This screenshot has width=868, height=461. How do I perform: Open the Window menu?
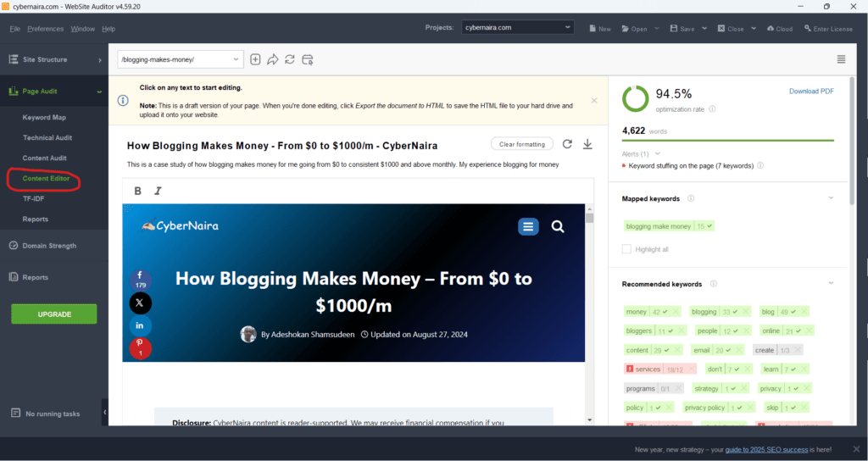(82, 29)
